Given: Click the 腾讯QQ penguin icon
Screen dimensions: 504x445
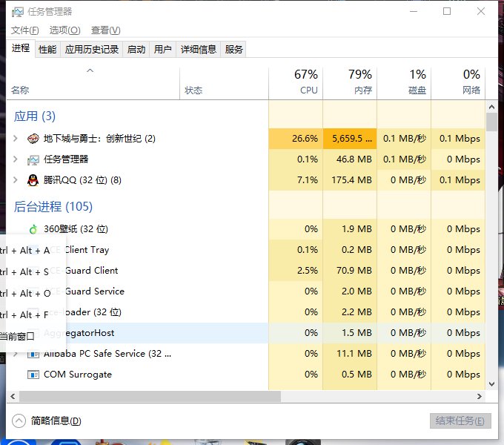Looking at the screenshot, I should point(33,180).
